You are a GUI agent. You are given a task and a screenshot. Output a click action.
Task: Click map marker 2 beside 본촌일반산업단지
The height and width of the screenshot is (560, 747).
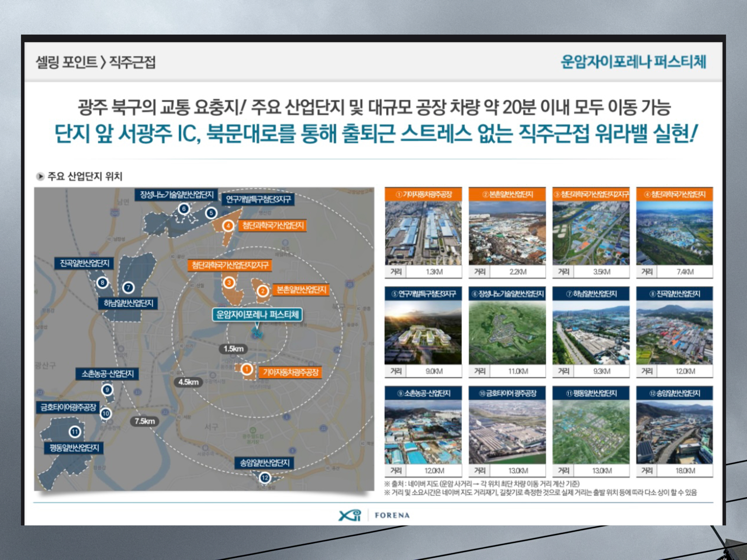[263, 291]
